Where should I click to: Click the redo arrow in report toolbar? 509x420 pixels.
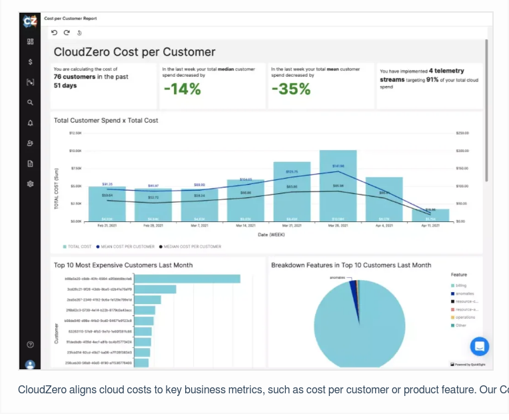pyautogui.click(x=67, y=33)
